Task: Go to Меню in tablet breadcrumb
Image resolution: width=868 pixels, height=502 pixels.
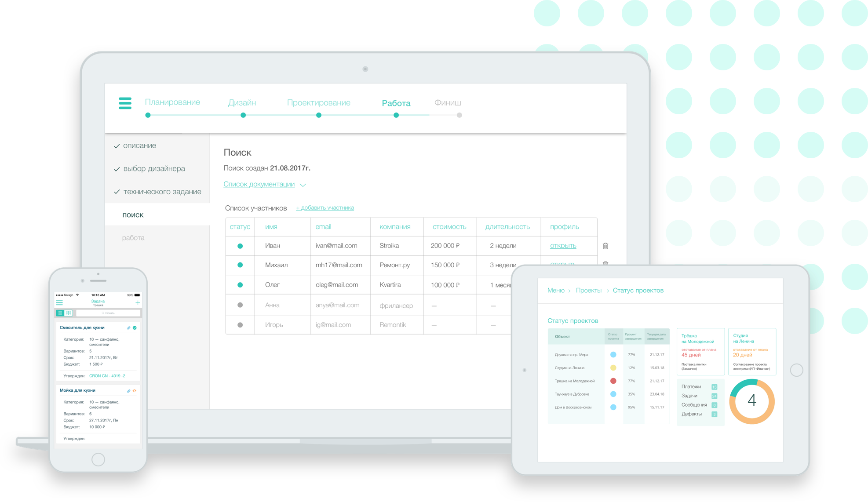Action: pyautogui.click(x=556, y=291)
